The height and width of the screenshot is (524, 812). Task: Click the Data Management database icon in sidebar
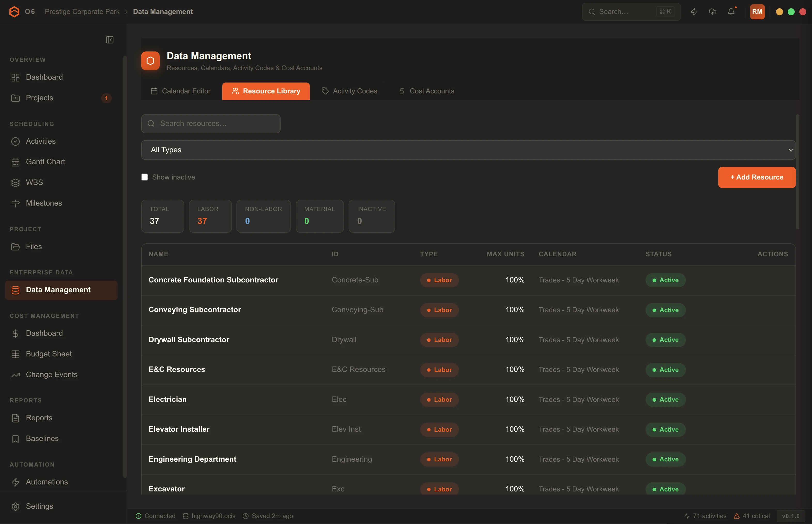pyautogui.click(x=15, y=290)
